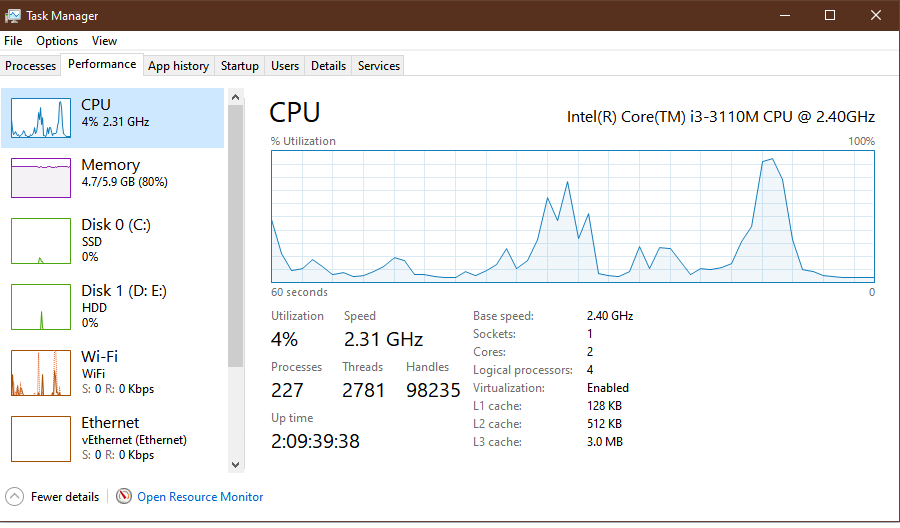The image size is (900, 528).
Task: Open the Details tab
Action: [x=328, y=66]
